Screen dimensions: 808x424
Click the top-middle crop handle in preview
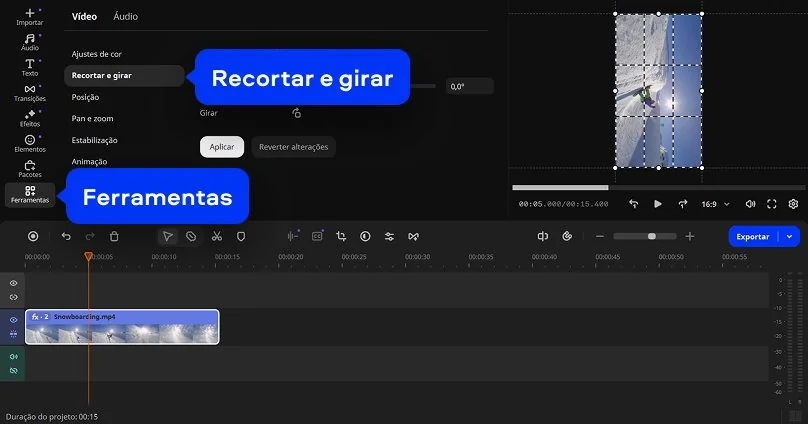[659, 14]
